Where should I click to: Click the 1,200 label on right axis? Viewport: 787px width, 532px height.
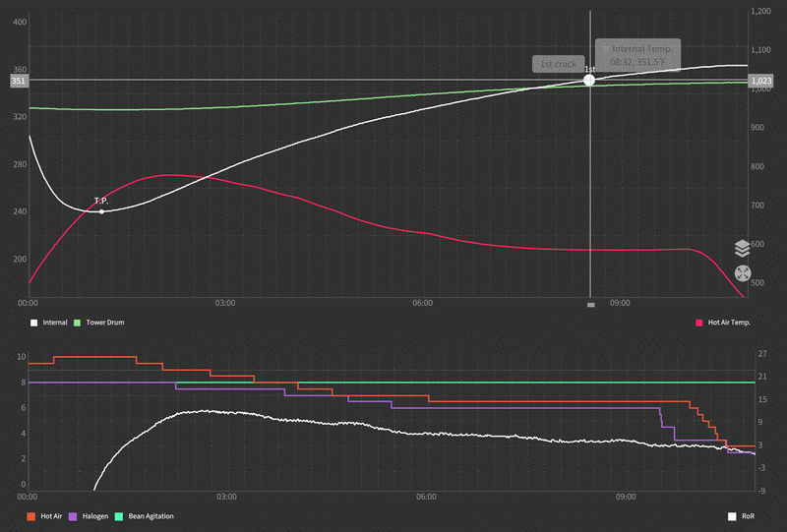[x=760, y=11]
